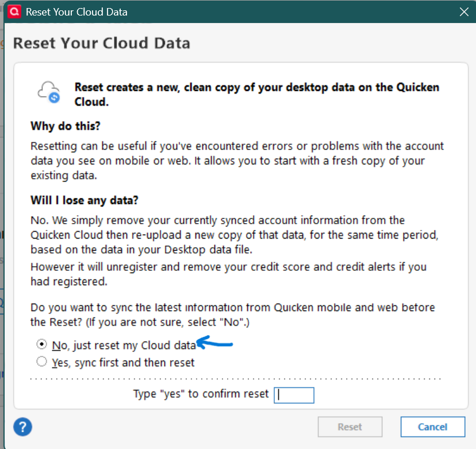Focus the confirm reset text field

click(x=294, y=395)
